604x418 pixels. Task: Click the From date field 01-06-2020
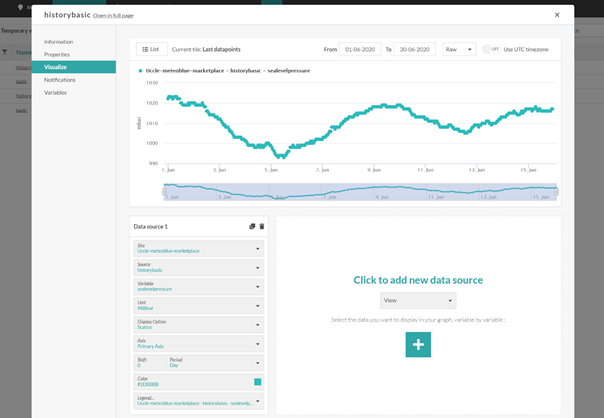pos(360,49)
